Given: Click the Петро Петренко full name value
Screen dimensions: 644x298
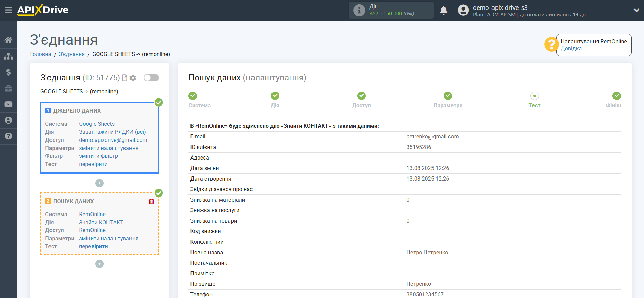Looking at the screenshot, I should (427, 252).
